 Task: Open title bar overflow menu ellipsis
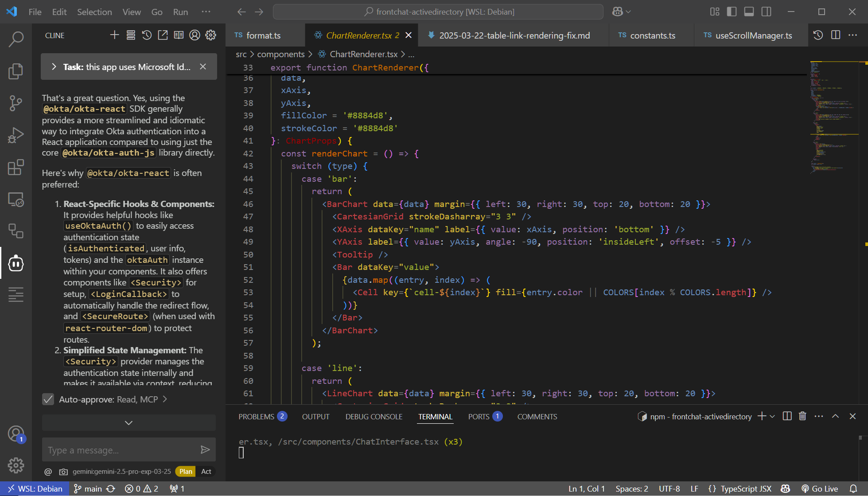(x=206, y=12)
